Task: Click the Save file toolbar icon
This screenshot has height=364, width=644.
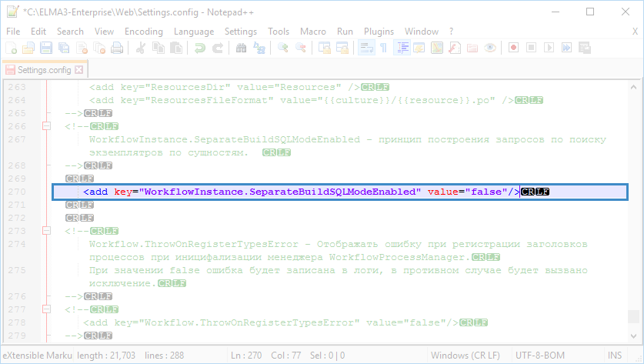Action: point(46,48)
